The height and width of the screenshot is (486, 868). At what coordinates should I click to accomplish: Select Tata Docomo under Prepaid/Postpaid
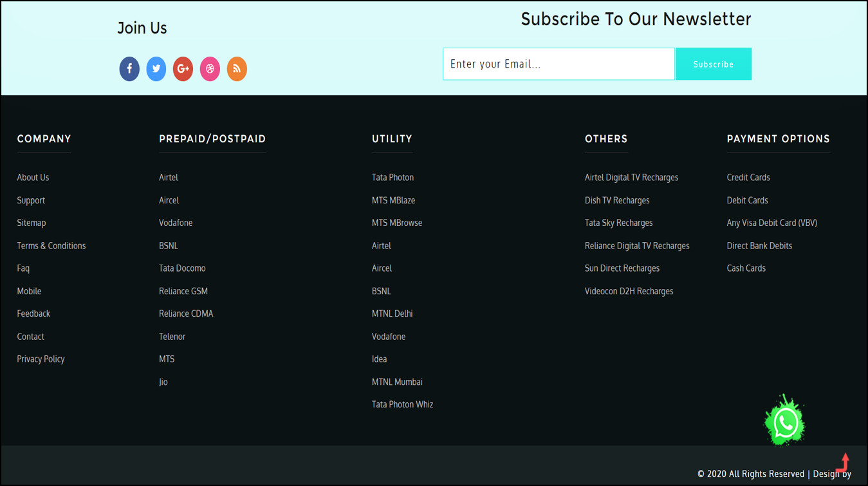tap(182, 268)
